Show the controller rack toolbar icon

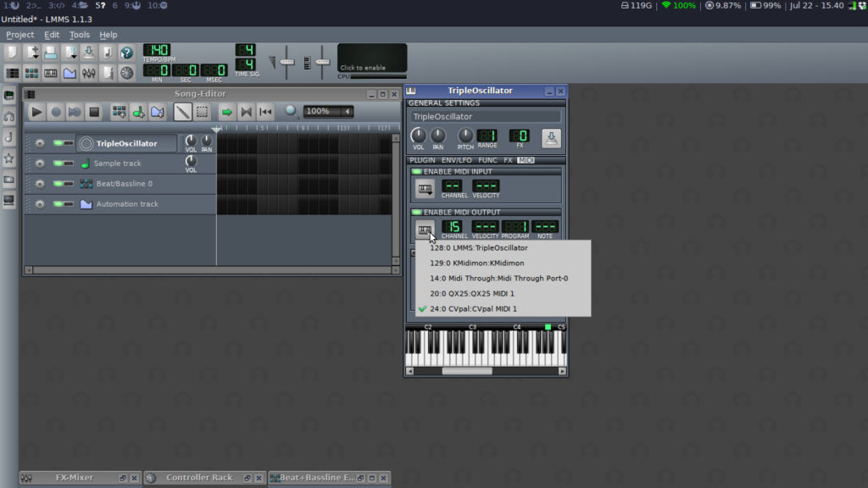click(x=127, y=73)
